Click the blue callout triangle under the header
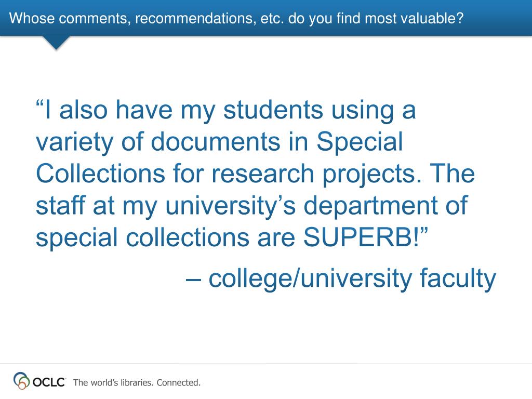The image size is (532, 399). 56,43
